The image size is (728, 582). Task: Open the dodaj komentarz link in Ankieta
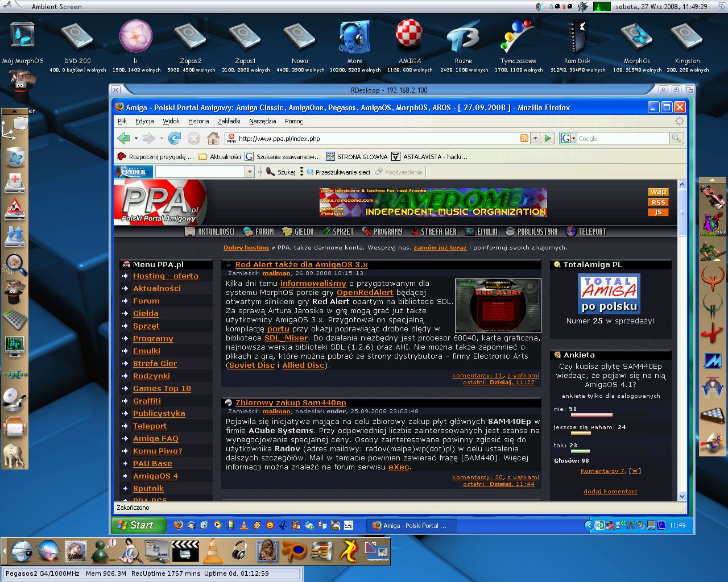[610, 491]
